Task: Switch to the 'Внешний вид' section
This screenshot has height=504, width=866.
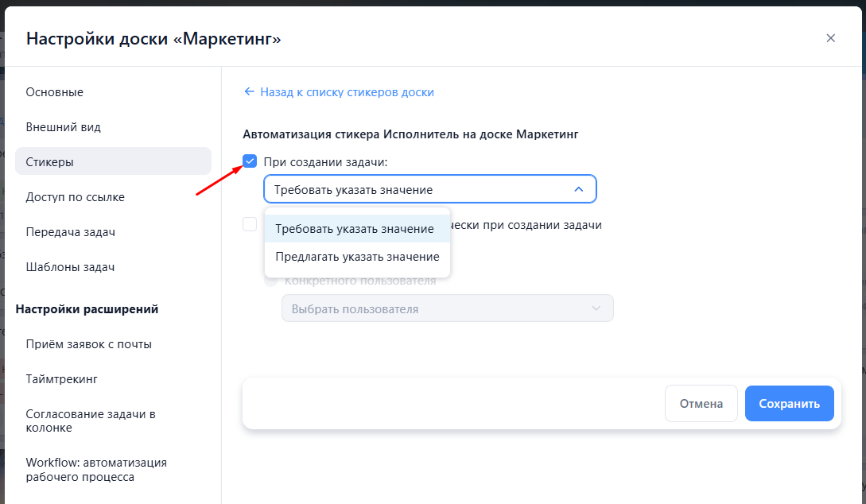Action: (x=113, y=127)
